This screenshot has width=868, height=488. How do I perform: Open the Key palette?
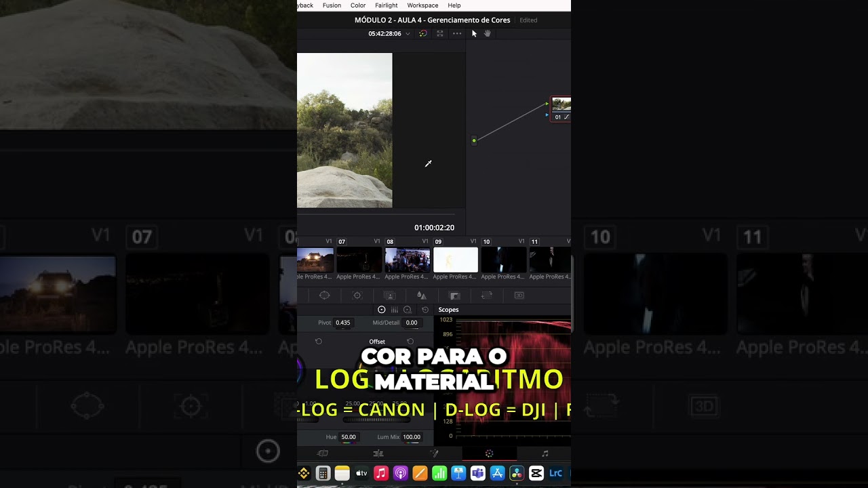click(455, 296)
